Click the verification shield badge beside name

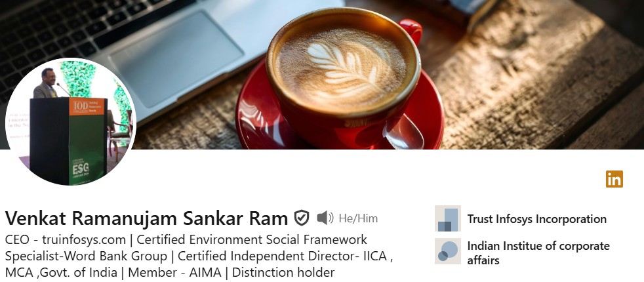(302, 218)
